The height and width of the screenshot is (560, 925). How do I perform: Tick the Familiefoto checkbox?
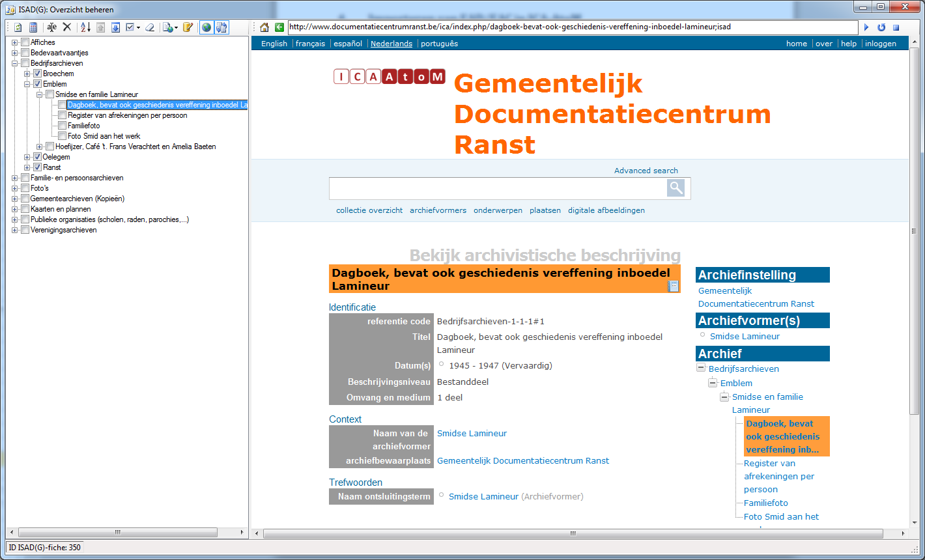click(x=62, y=126)
